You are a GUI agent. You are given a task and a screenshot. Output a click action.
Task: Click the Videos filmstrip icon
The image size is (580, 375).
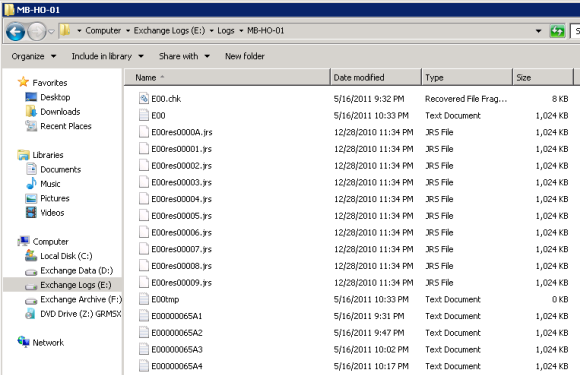point(31,213)
